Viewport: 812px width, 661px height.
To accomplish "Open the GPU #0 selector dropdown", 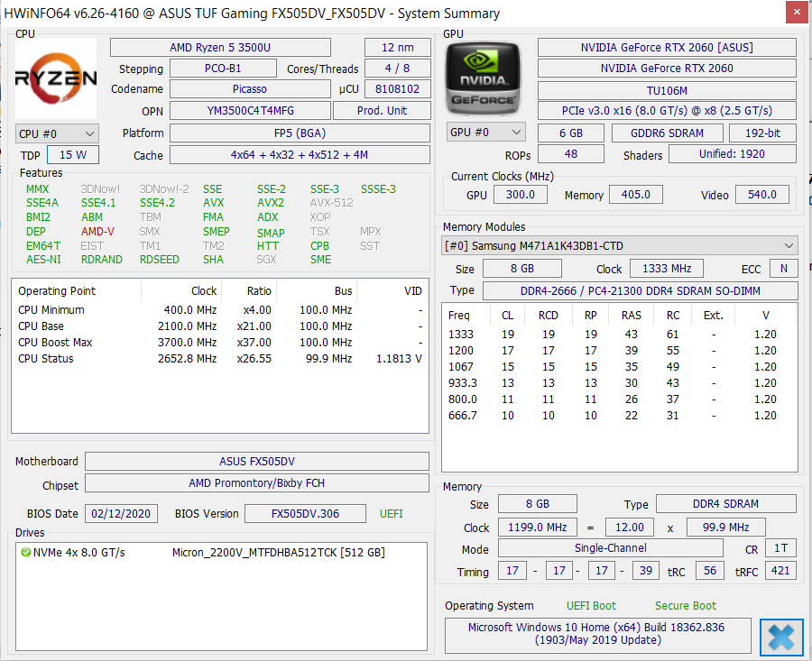I will point(485,132).
